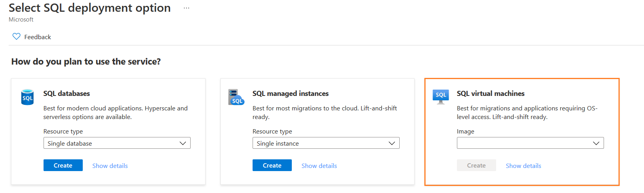Click the greyed Create under SQL virtual machines
Viewport: 644px width, 193px height.
476,166
